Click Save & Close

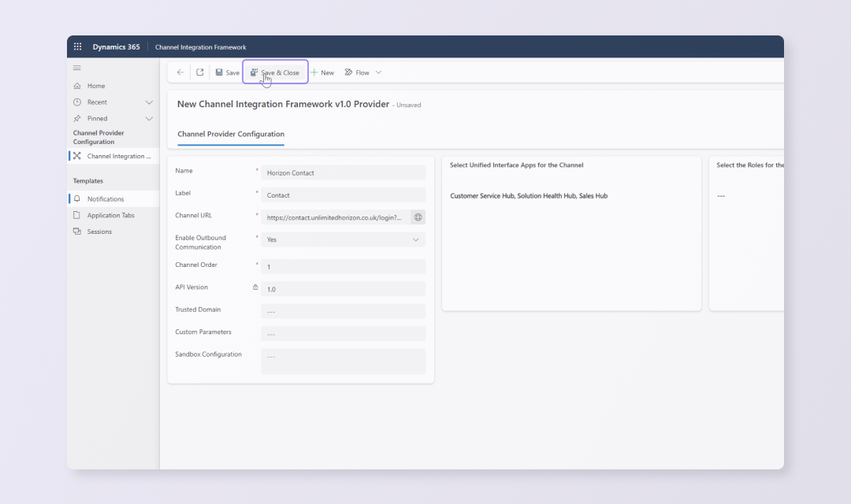275,72
